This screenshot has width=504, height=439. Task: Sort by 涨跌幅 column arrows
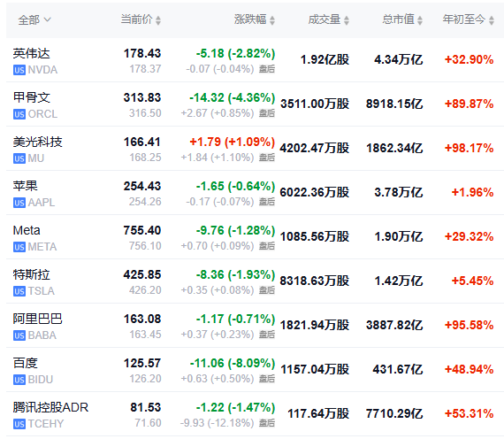(272, 20)
